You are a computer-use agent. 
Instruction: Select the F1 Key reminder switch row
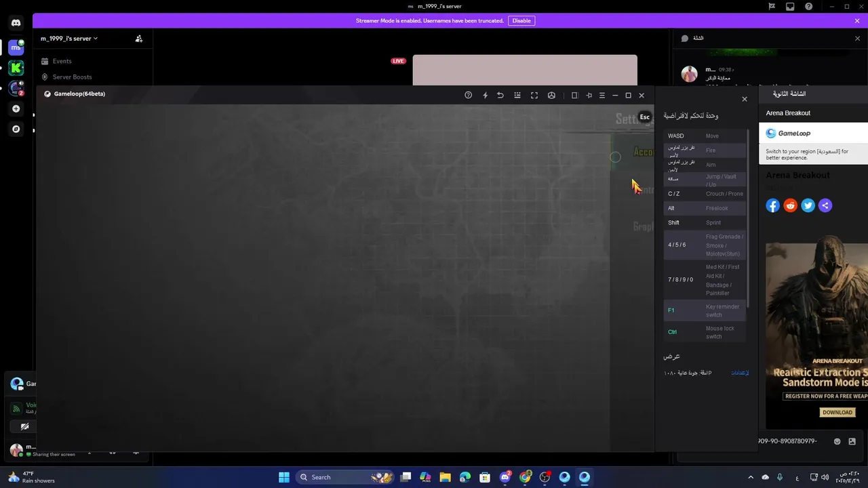click(705, 310)
